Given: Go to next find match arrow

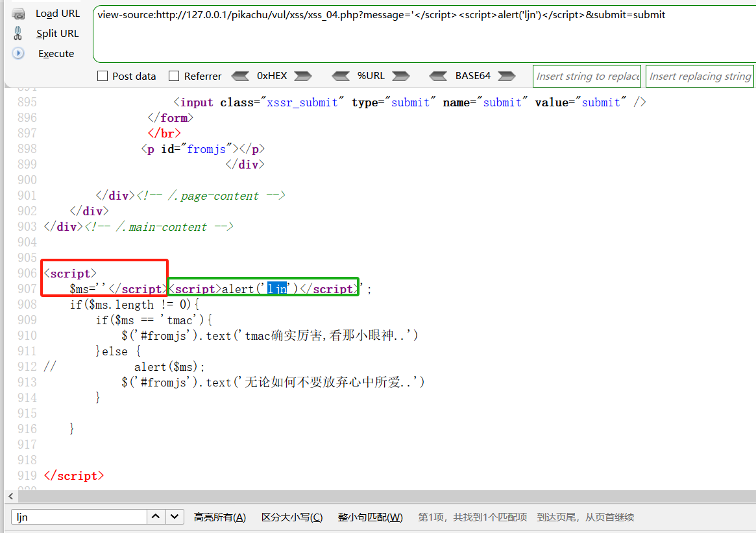Looking at the screenshot, I should [175, 517].
